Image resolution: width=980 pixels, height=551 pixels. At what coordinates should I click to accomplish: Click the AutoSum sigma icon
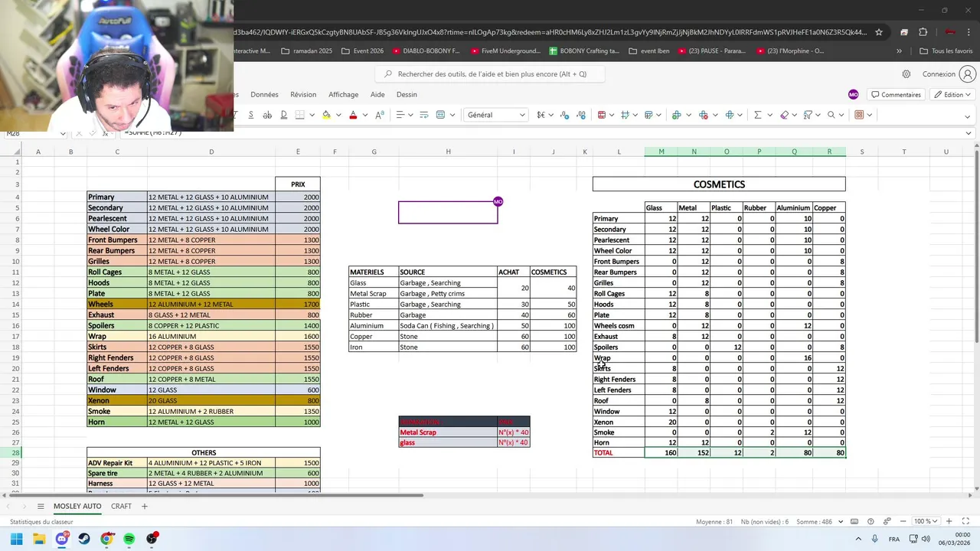(758, 115)
